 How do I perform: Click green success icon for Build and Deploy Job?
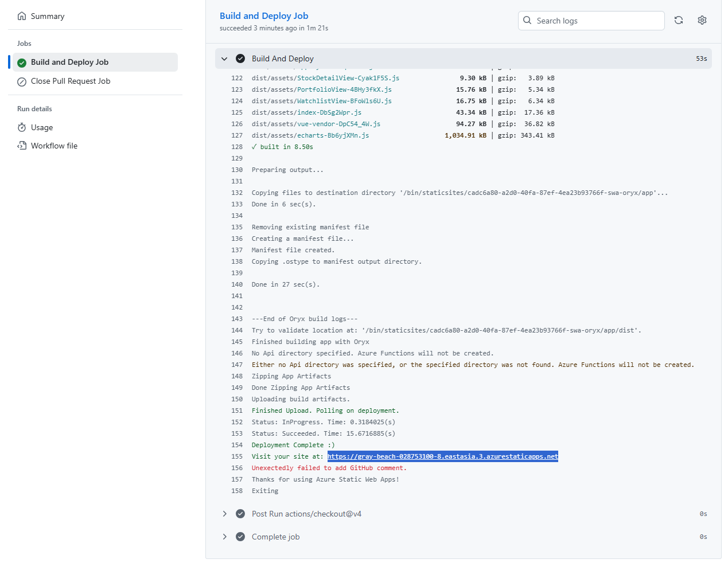pos(22,62)
